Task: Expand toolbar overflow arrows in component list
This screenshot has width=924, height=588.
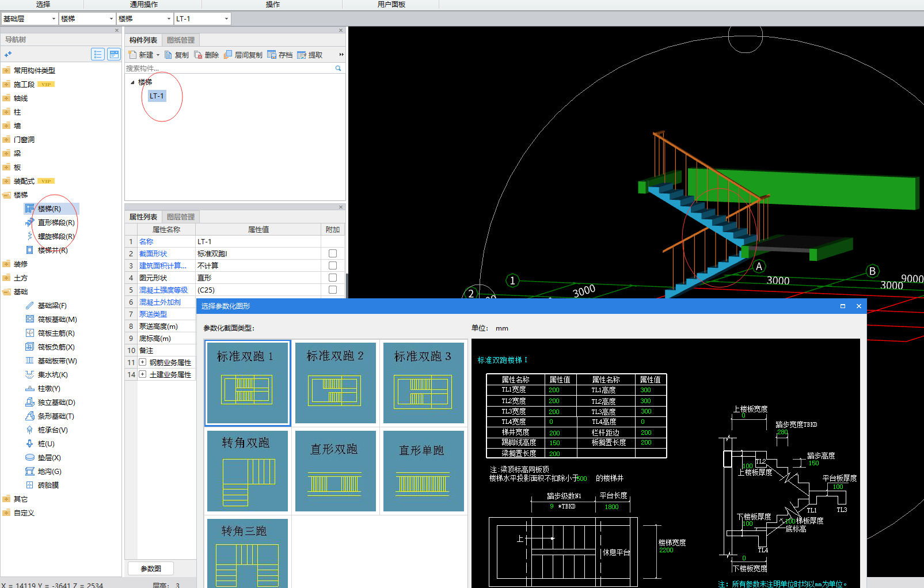Action: click(x=341, y=55)
